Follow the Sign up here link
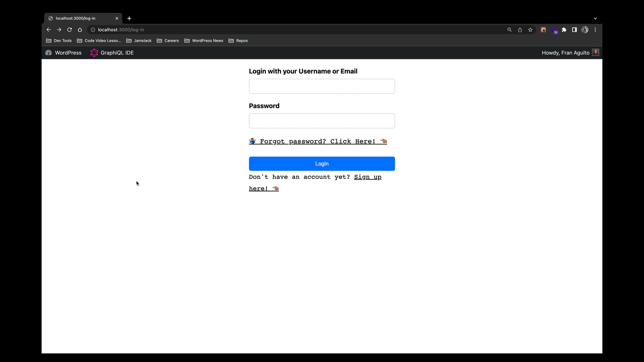644x362 pixels. [368, 177]
